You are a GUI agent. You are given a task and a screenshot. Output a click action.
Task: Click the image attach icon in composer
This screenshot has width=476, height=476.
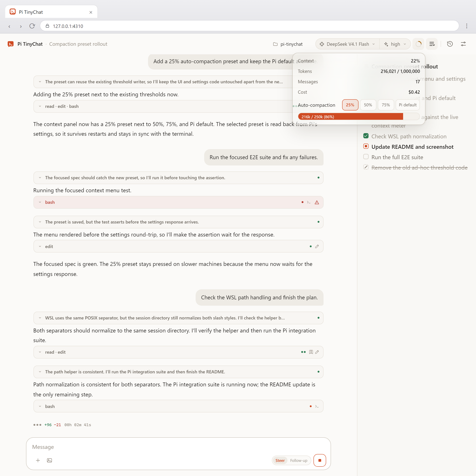coord(49,460)
